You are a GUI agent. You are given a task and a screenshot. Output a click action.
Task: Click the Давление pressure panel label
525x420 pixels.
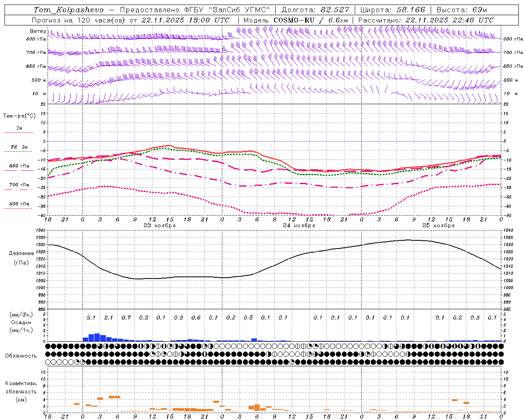coord(21,253)
